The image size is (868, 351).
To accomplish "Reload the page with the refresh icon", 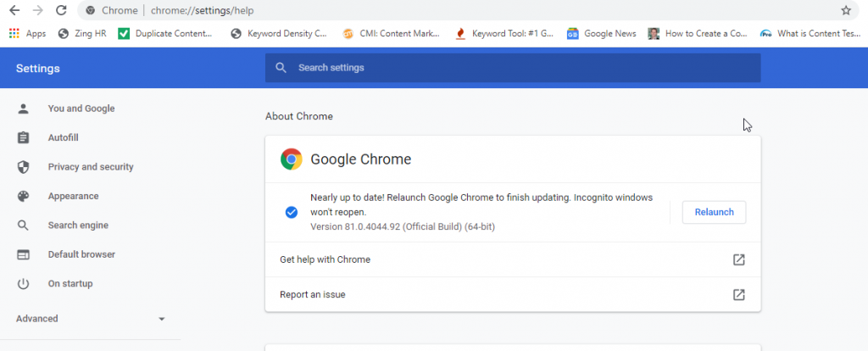I will 60,11.
